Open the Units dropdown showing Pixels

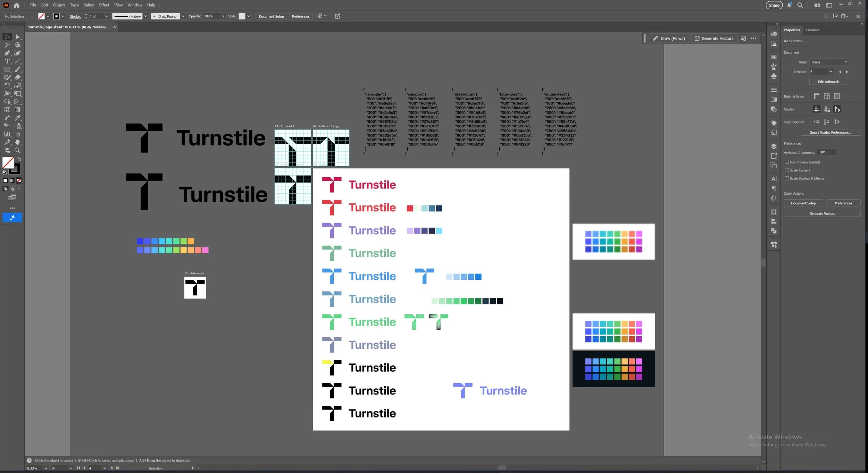pyautogui.click(x=829, y=62)
